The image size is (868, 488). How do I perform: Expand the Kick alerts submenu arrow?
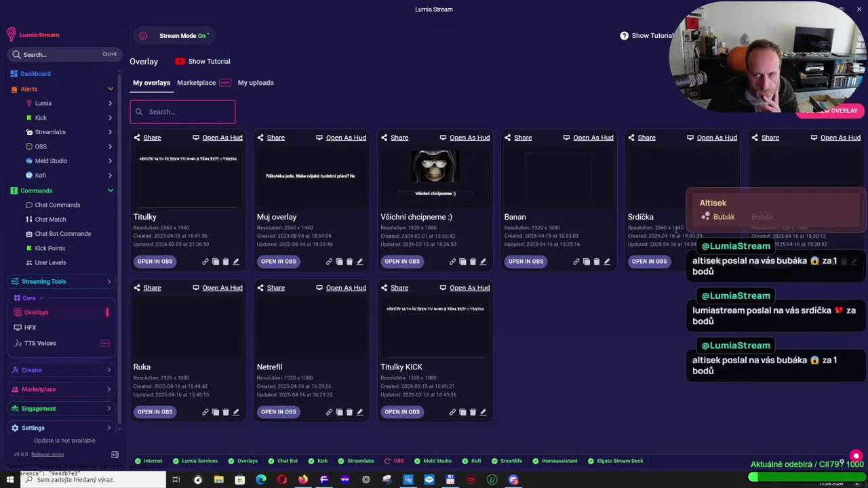[x=110, y=118]
